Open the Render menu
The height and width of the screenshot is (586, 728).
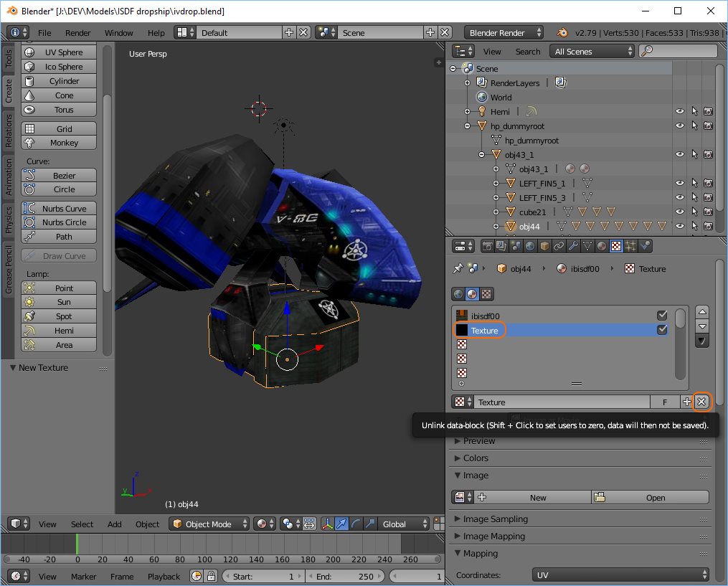click(77, 33)
